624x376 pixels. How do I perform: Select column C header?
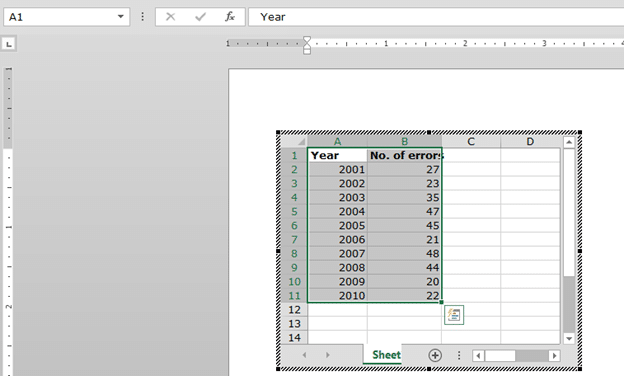[471, 142]
